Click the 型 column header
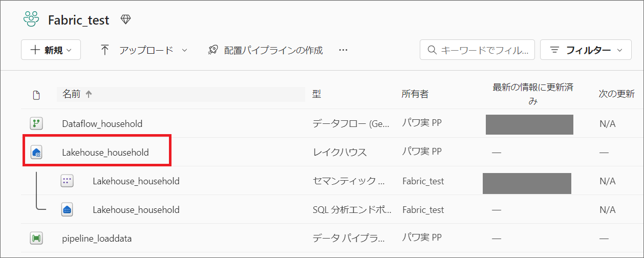This screenshot has width=644, height=258. pos(316,94)
